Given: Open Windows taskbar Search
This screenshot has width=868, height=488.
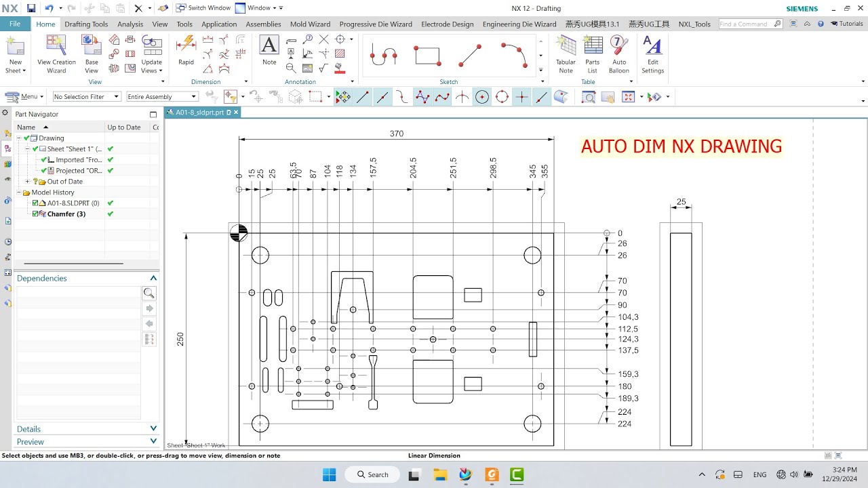Looking at the screenshot, I should (x=372, y=474).
